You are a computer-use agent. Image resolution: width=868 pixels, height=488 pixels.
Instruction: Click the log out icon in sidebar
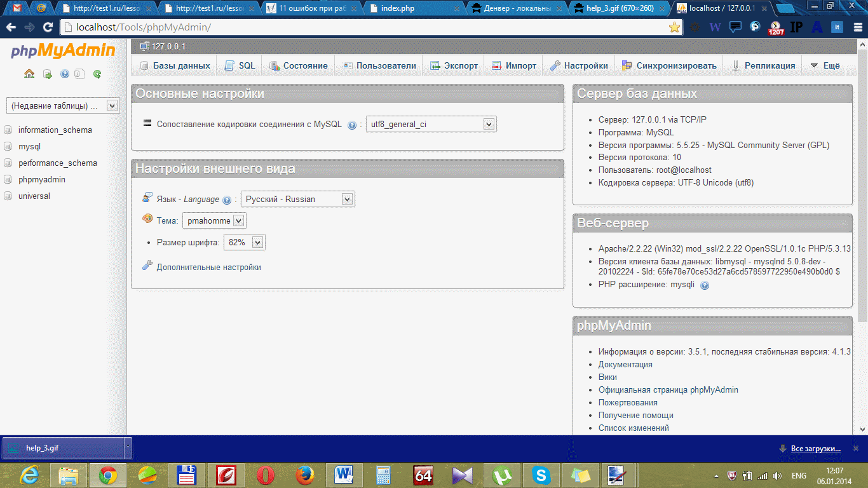click(x=48, y=74)
